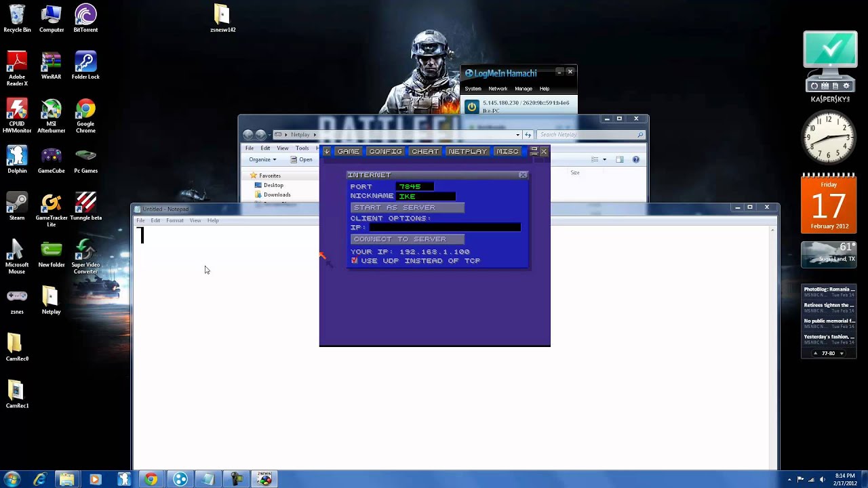The height and width of the screenshot is (488, 868).
Task: Click the weather gadget for Sugar Land, TX
Action: tap(828, 254)
